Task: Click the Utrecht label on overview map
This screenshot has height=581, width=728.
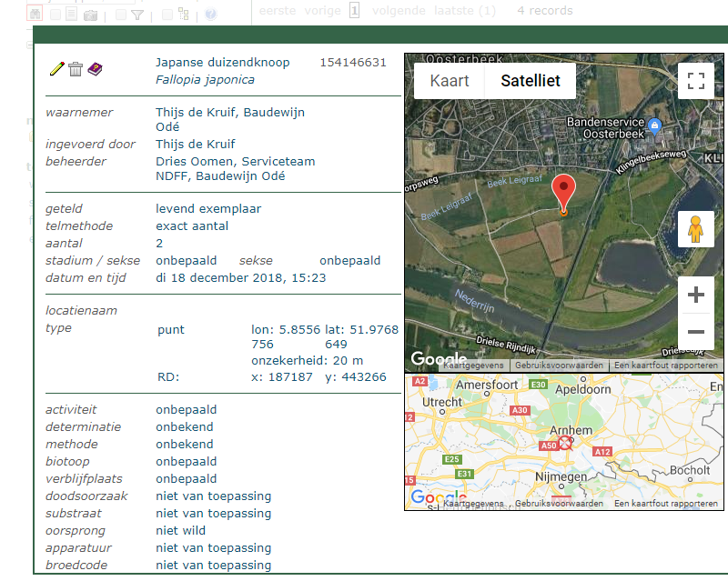Action: pyautogui.click(x=442, y=402)
